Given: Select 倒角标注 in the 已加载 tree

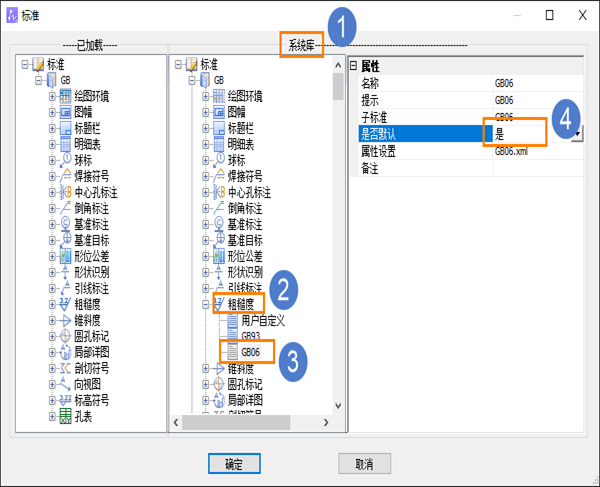Looking at the screenshot, I should pos(91,208).
